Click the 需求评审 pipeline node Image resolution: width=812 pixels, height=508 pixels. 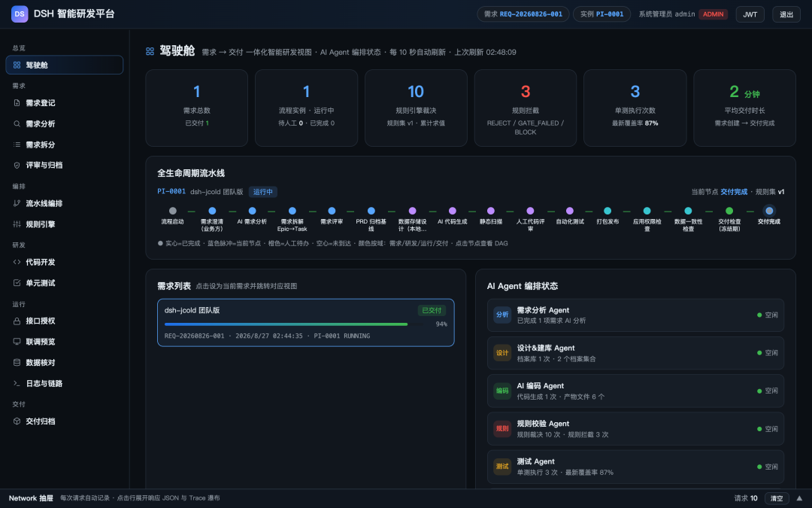[332, 211]
